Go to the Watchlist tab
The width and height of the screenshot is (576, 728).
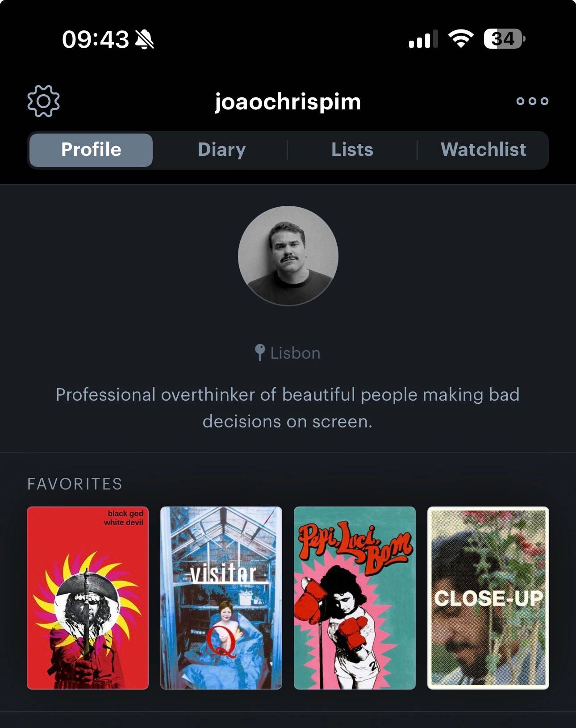coord(483,150)
